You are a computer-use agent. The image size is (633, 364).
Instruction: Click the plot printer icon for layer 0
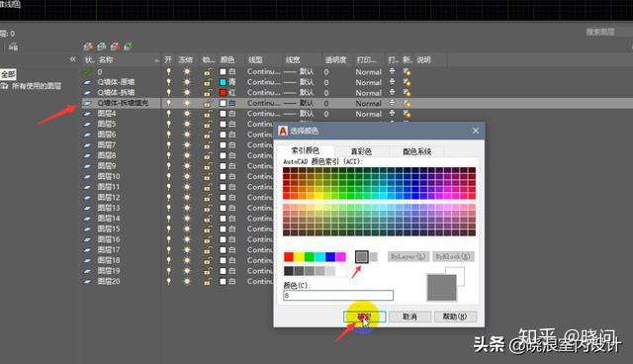pyautogui.click(x=392, y=72)
